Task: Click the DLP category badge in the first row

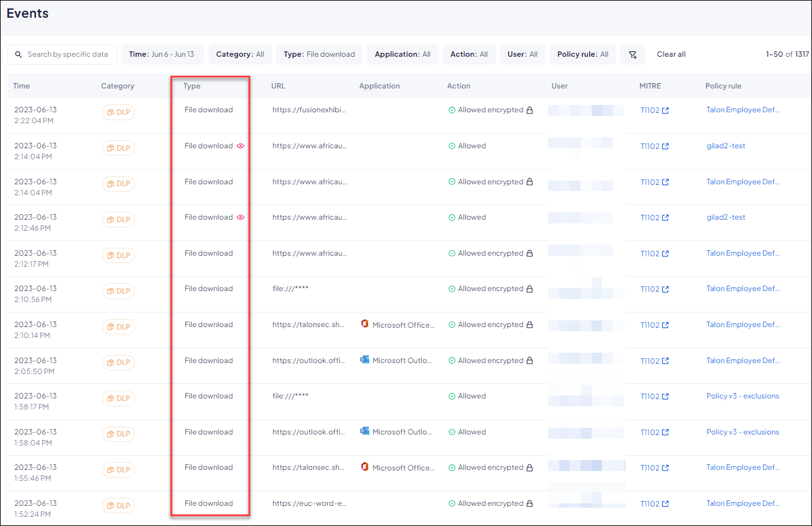Action: click(x=118, y=112)
